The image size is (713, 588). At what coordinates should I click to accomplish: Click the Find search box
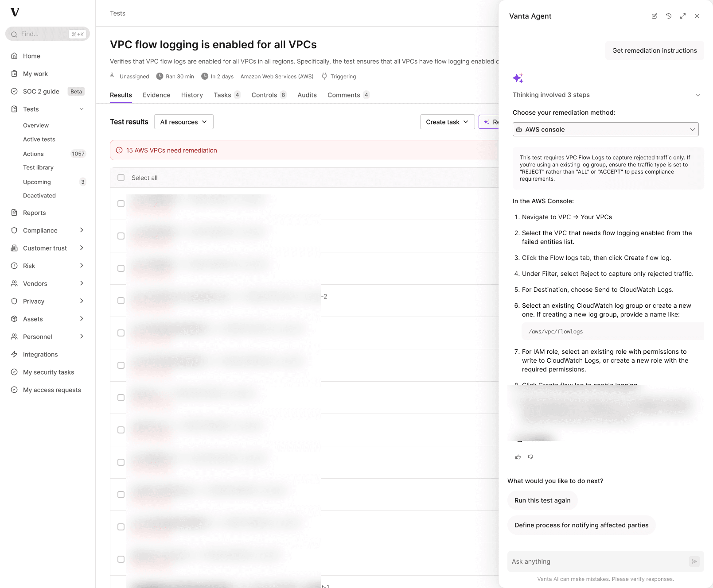pyautogui.click(x=47, y=34)
